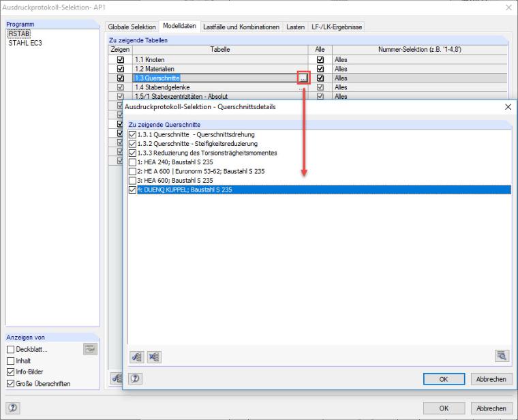Screen dimensions: 518x420
Task: Uncheck 1.3.2 Querschnitte - Steifigkeitsreduzierung
Action: (132, 144)
